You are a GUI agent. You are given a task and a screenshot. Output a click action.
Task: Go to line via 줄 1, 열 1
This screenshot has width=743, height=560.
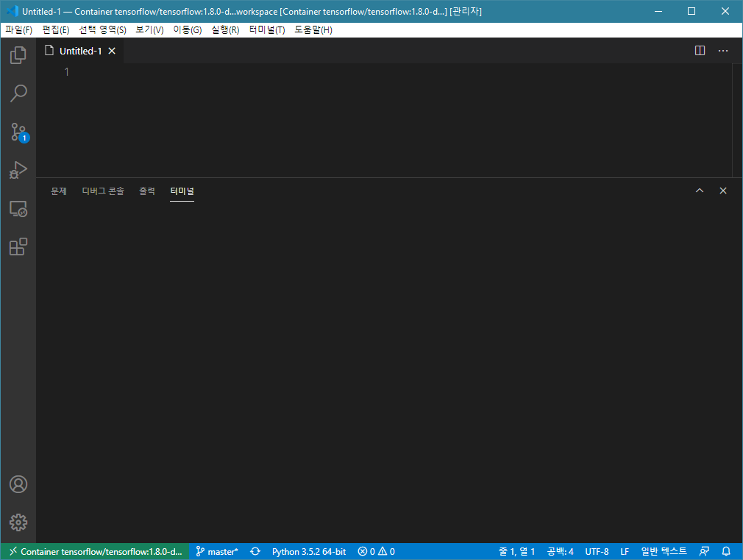pyautogui.click(x=516, y=551)
